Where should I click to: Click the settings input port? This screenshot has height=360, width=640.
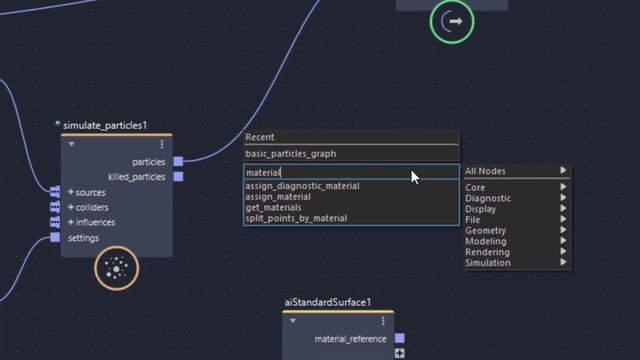[x=55, y=238]
